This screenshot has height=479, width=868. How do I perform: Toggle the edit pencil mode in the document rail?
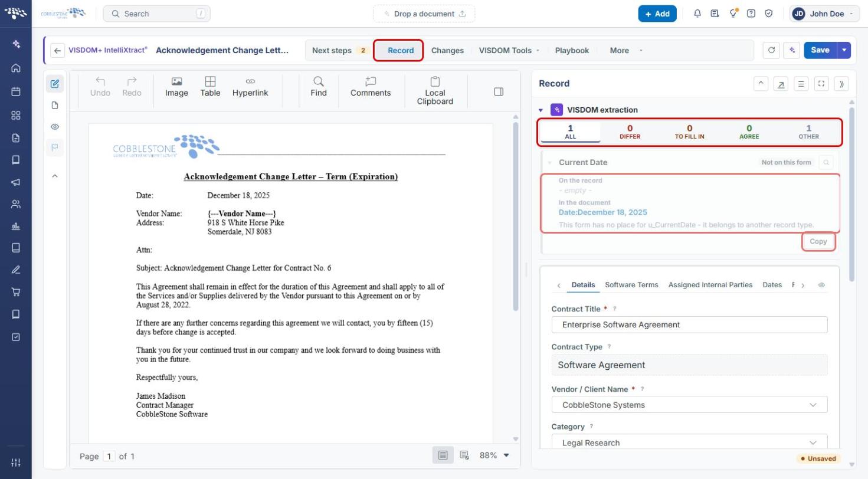[55, 84]
